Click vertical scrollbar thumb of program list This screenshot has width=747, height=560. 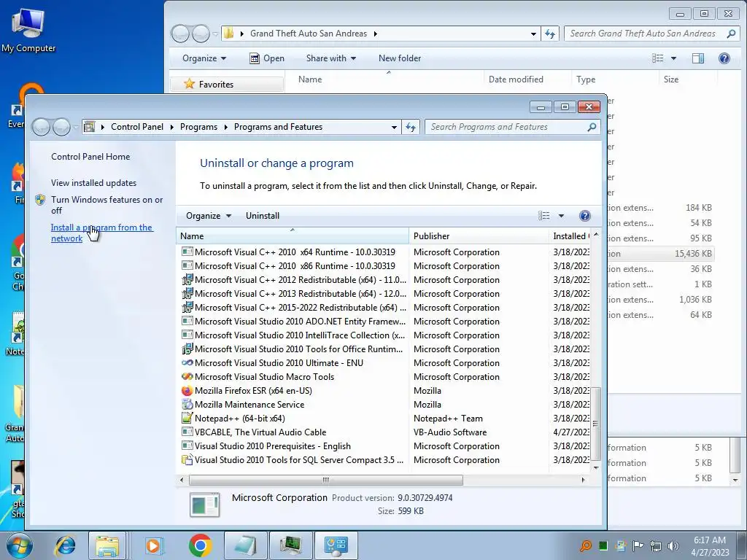click(x=596, y=423)
